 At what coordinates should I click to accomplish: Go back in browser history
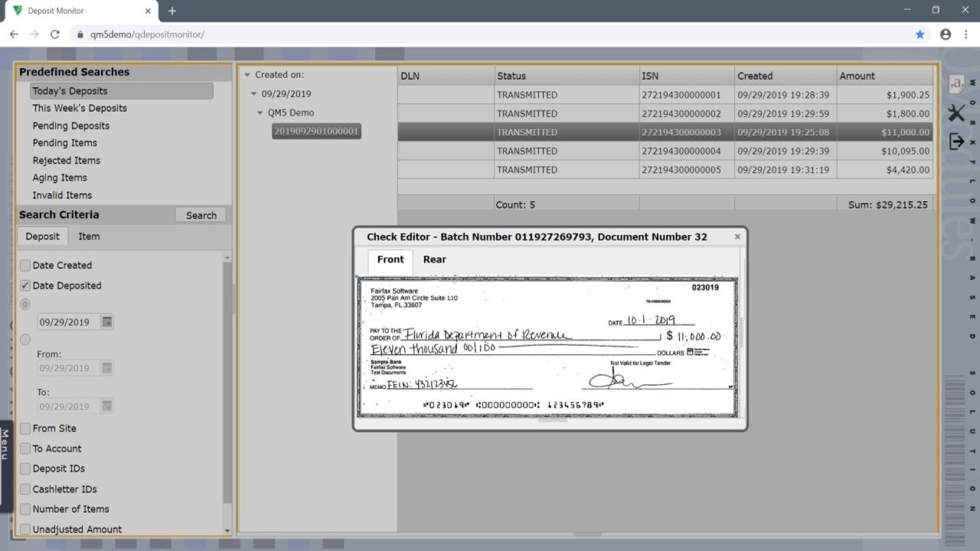(x=14, y=34)
